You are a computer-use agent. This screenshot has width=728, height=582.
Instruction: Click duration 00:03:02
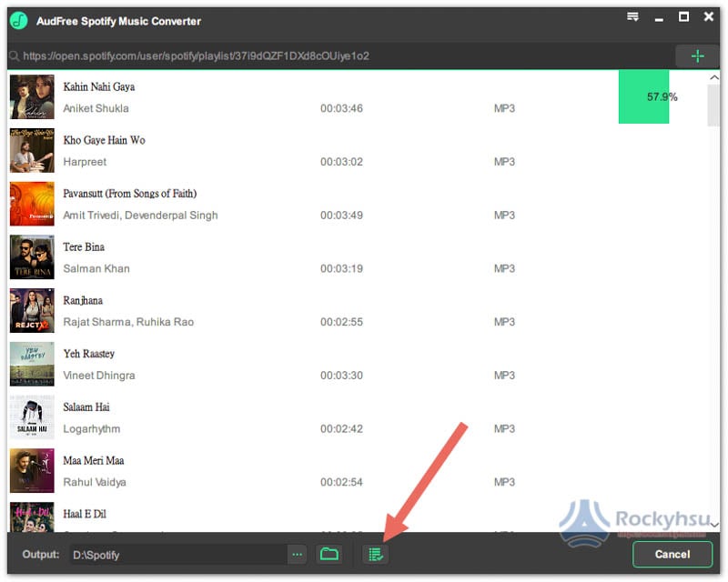(342, 162)
